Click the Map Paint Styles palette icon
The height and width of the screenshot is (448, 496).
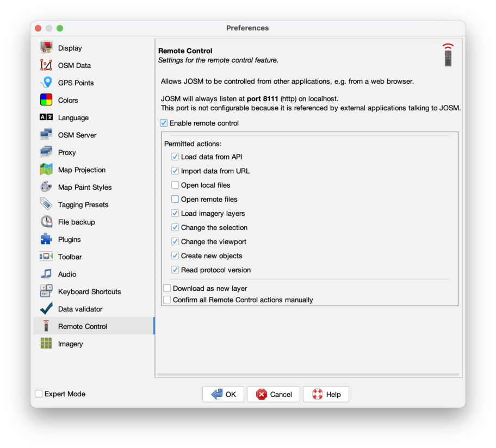pos(46,187)
